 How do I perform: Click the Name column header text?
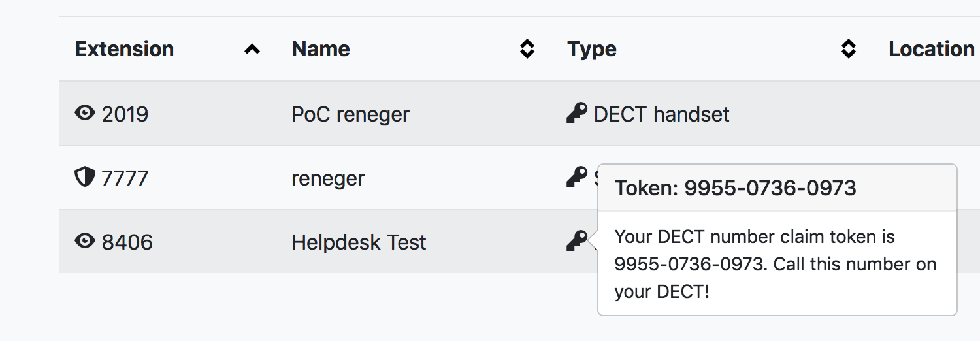(x=321, y=49)
